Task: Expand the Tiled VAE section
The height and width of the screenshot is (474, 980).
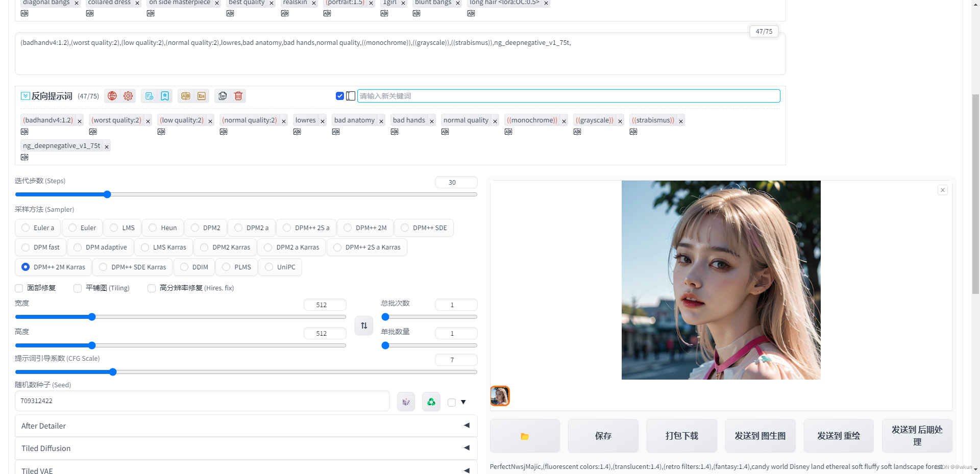Action: coord(246,468)
